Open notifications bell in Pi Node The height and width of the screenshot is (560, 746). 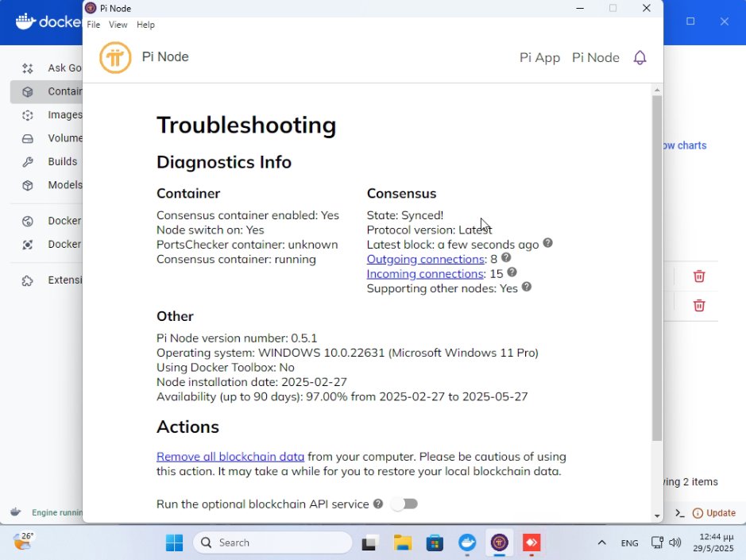[640, 57]
